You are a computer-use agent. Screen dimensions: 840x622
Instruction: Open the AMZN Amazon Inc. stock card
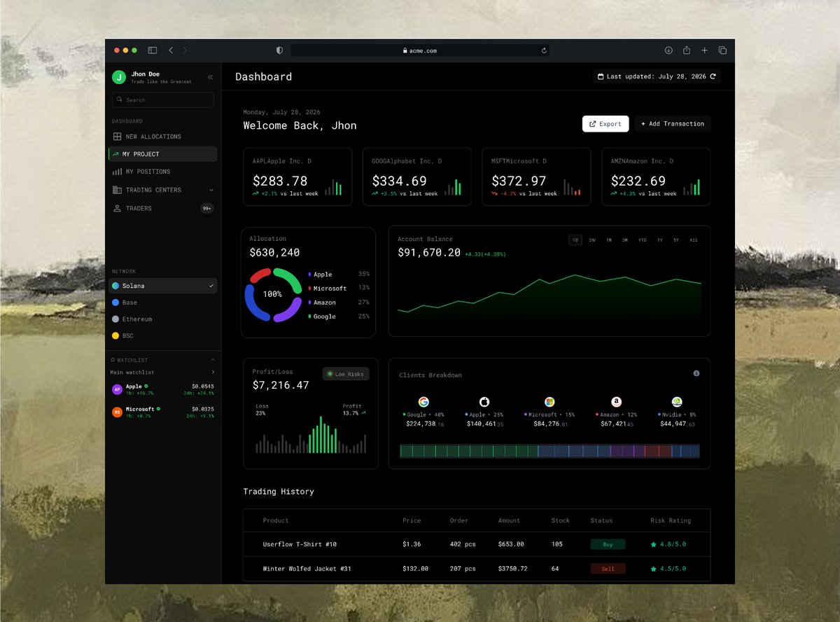tap(656, 177)
